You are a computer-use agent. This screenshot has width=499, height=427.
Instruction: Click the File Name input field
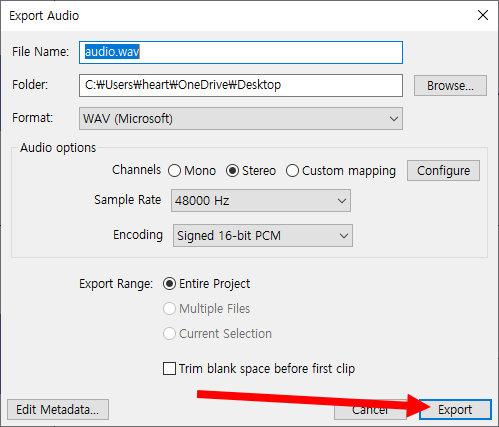[x=241, y=52]
